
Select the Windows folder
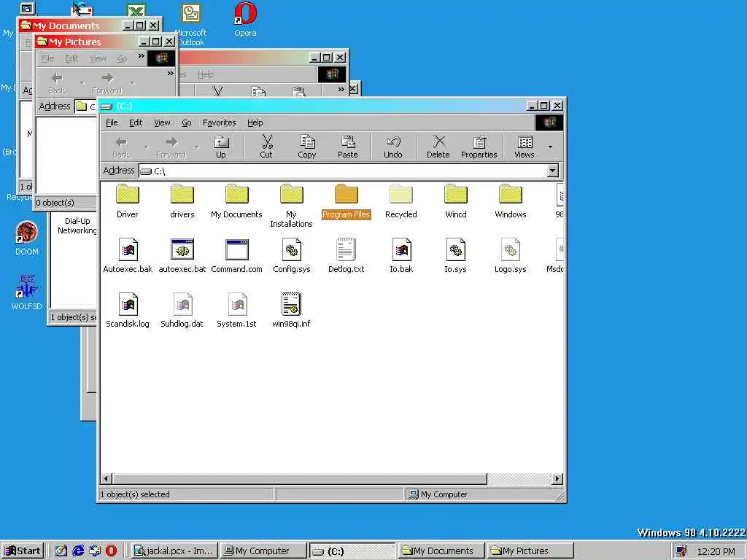[510, 201]
